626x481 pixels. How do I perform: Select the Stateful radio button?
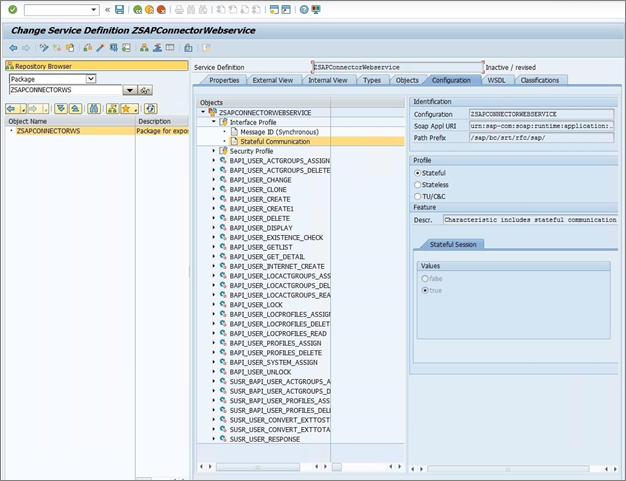418,173
